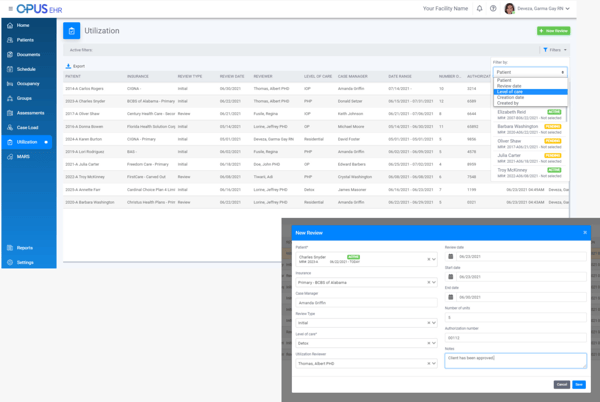Open the hamburger menu beside the Opus logo
Screen dimensions: 600x402
pos(10,9)
